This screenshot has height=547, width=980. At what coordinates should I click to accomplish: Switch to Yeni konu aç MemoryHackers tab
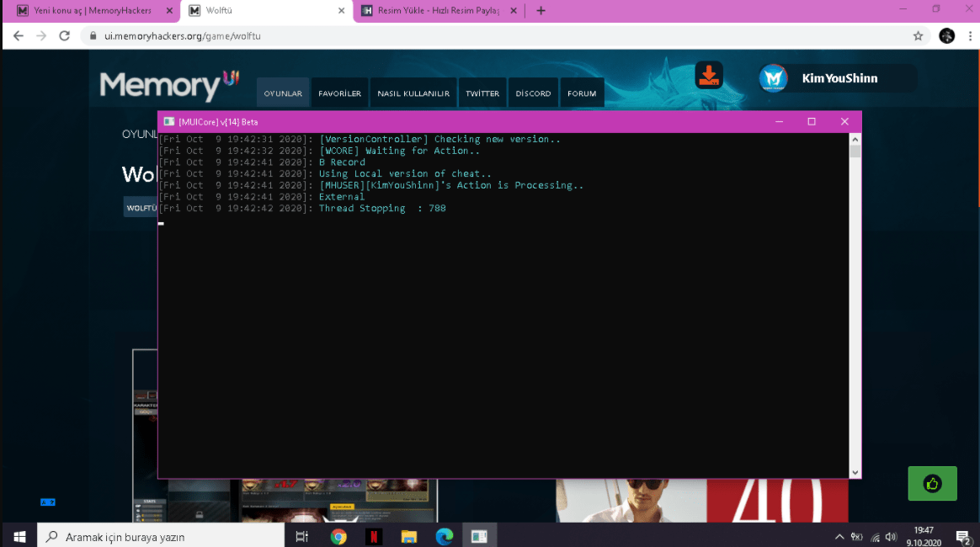click(x=93, y=11)
